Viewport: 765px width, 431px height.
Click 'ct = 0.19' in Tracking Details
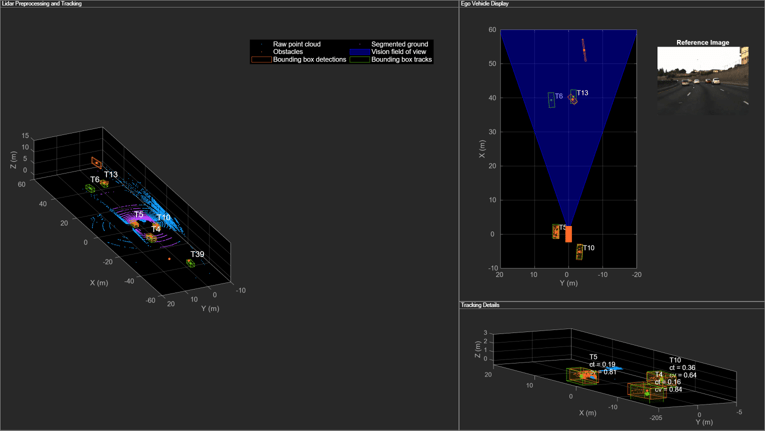(602, 365)
